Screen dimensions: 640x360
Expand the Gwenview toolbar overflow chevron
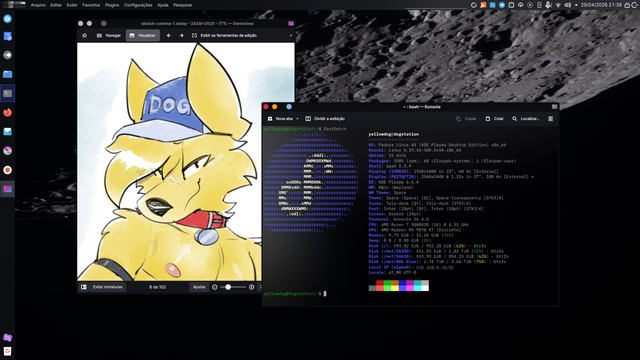tap(291, 36)
